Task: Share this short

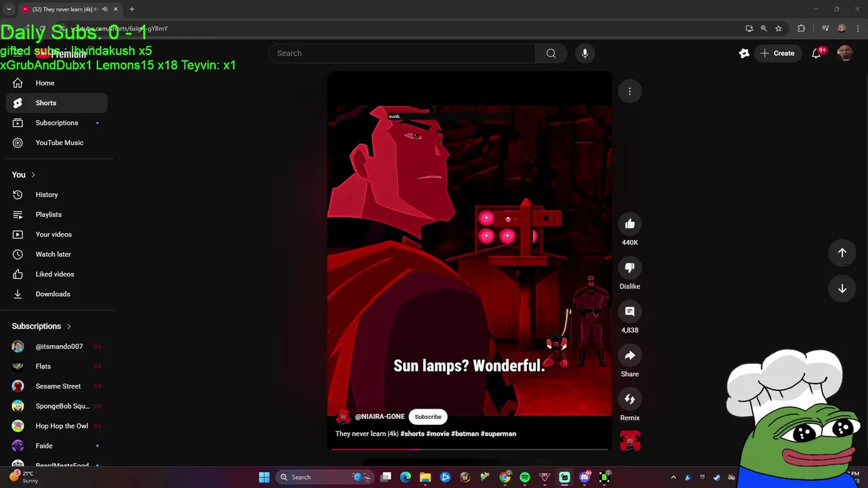Action: (x=630, y=356)
